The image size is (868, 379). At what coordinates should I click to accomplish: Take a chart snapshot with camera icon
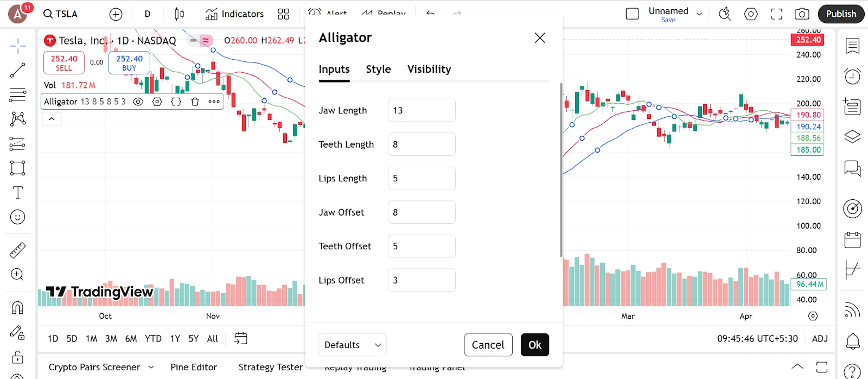[x=802, y=14]
